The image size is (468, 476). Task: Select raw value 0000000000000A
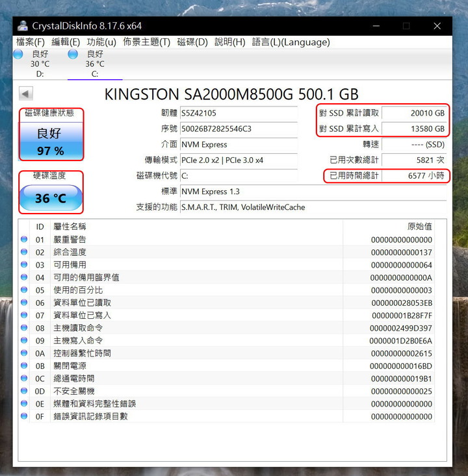click(x=401, y=278)
